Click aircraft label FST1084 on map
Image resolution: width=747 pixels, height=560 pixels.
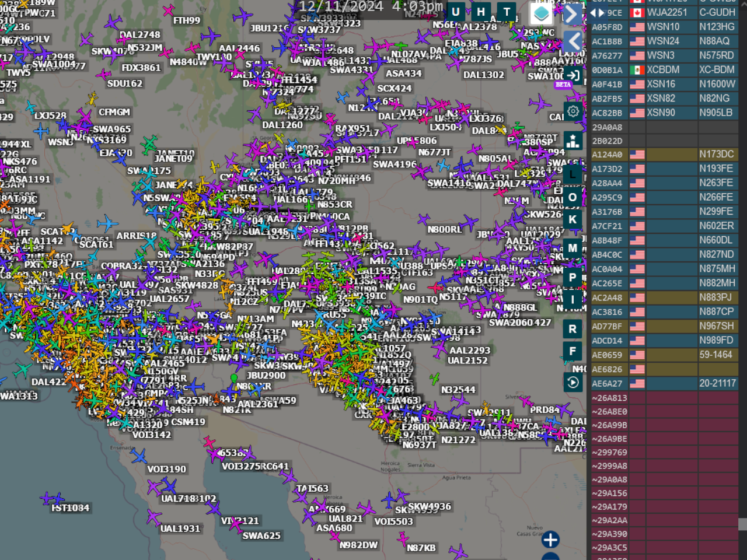[x=71, y=508]
